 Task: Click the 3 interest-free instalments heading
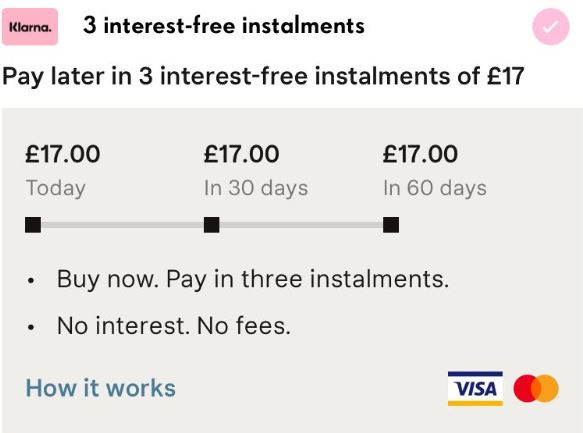click(224, 26)
